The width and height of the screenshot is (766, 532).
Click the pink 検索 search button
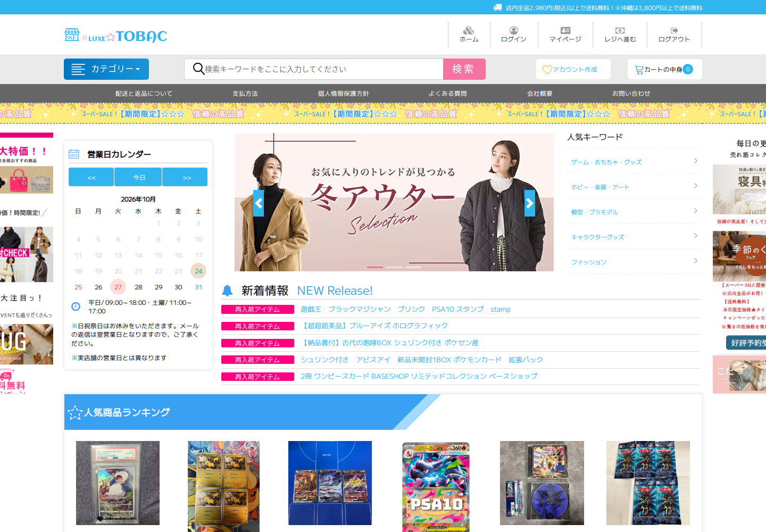point(464,69)
